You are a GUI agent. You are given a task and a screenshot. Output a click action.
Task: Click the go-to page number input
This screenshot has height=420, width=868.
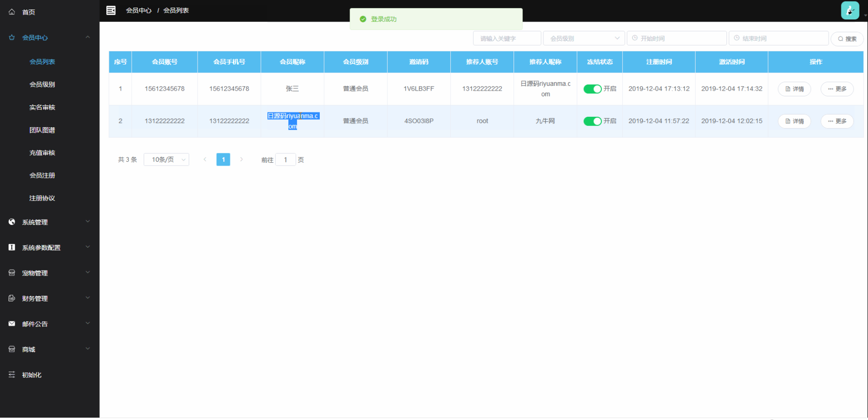coord(286,159)
